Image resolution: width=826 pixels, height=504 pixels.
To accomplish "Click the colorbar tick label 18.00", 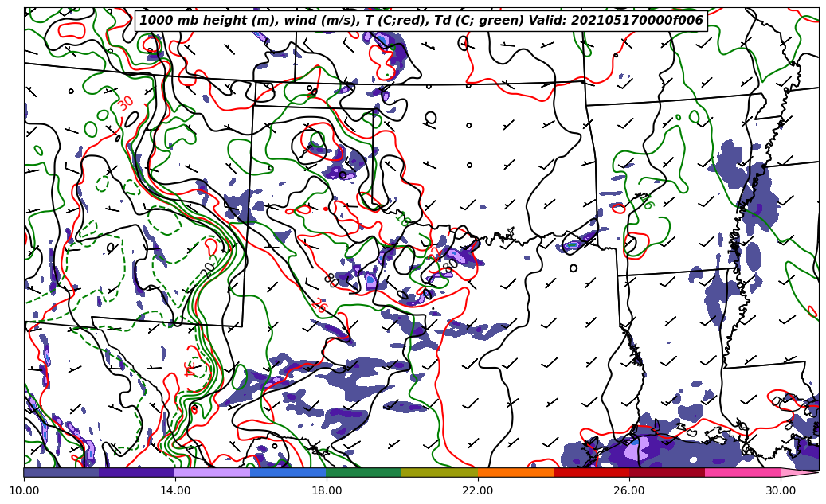I will pos(326,490).
